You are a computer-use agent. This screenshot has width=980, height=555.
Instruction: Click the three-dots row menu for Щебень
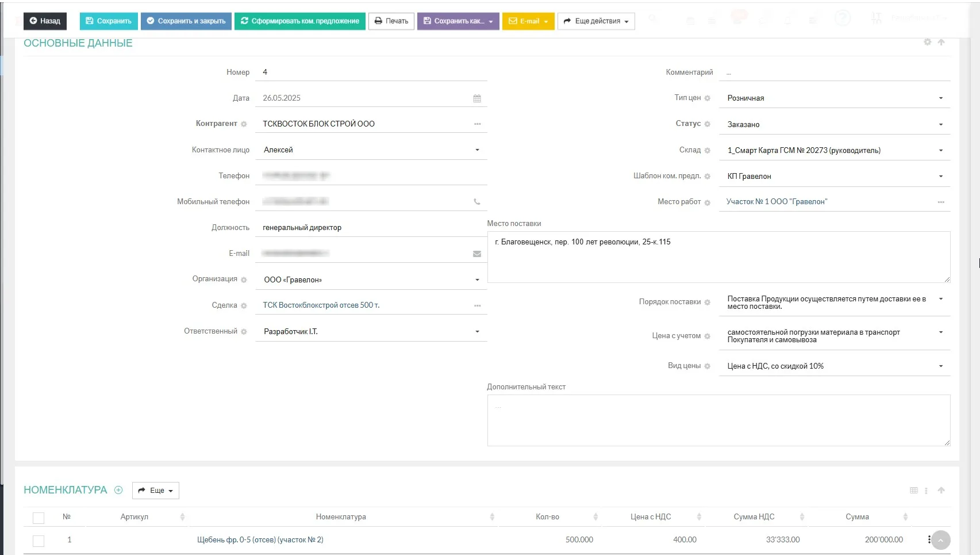929,539
